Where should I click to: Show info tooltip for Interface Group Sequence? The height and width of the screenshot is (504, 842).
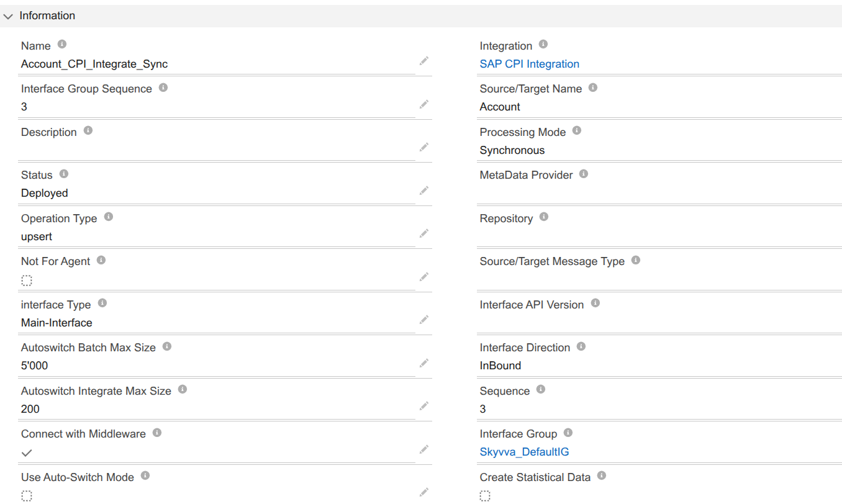[163, 88]
